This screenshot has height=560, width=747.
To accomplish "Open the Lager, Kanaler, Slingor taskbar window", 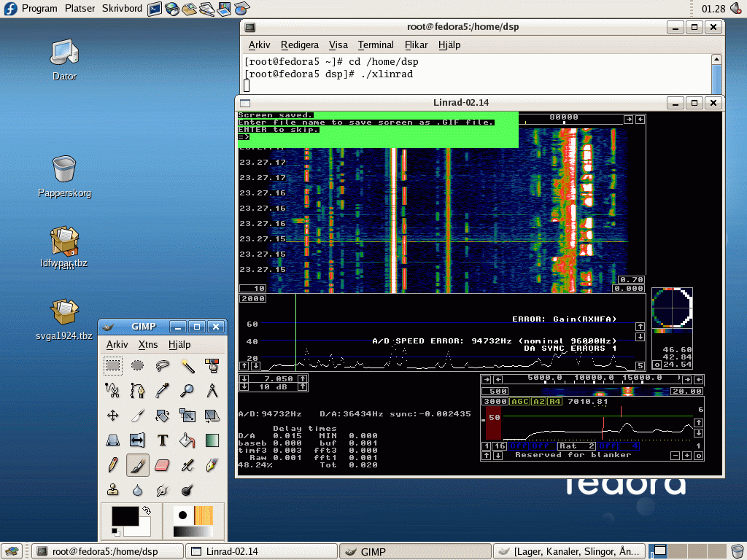I will point(569,551).
